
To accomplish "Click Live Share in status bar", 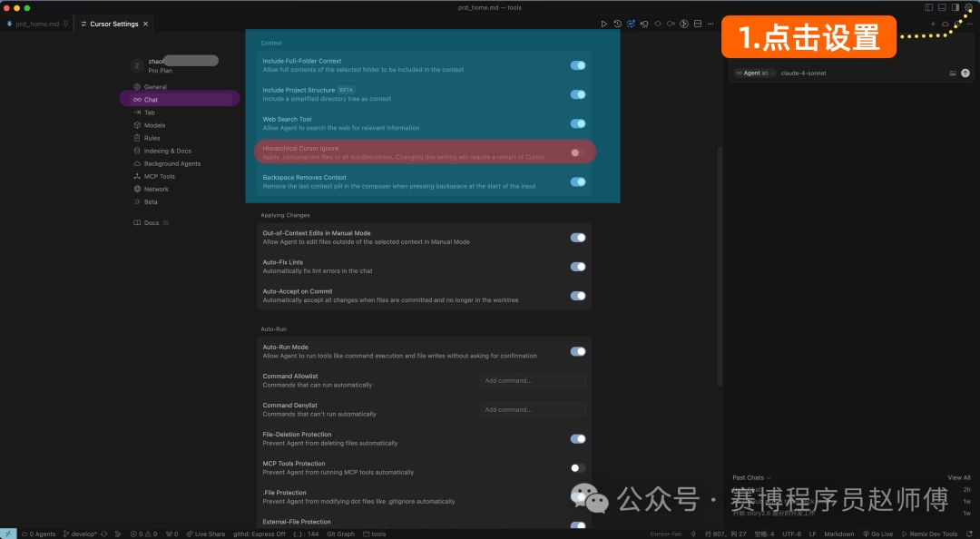I will point(206,534).
